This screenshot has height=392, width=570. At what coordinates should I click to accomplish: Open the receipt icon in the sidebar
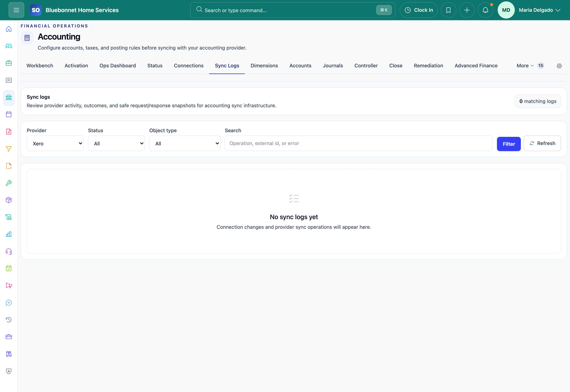tap(9, 80)
